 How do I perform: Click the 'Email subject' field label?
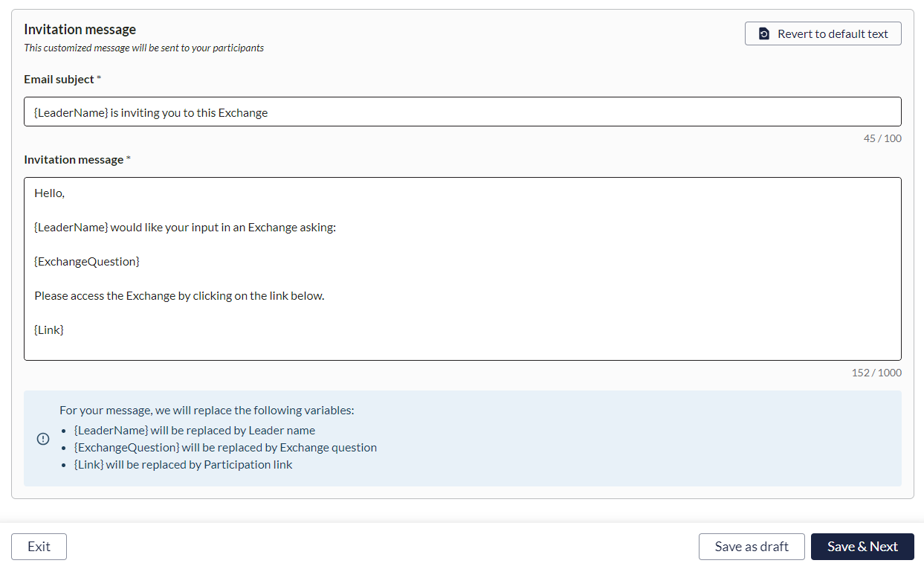(59, 79)
